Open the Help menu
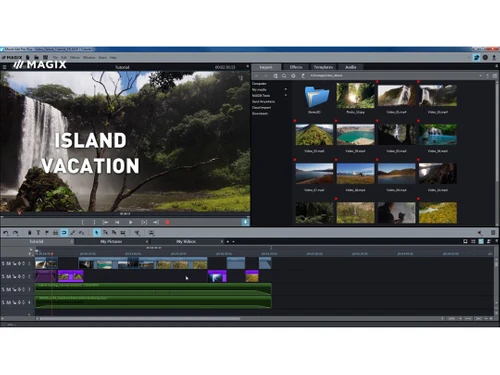The image size is (500, 375). coord(113,58)
